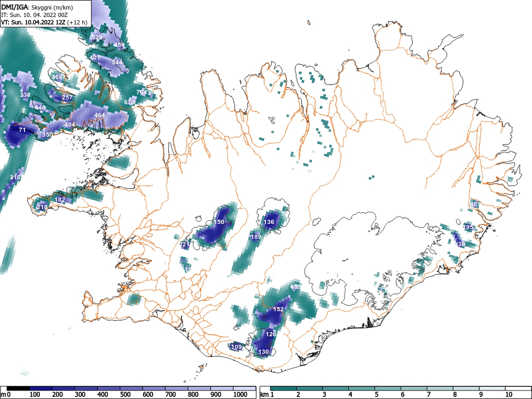Select the dark blue 100–200 m legend swatch
Viewport: 532px width, 399px height.
pos(41,388)
